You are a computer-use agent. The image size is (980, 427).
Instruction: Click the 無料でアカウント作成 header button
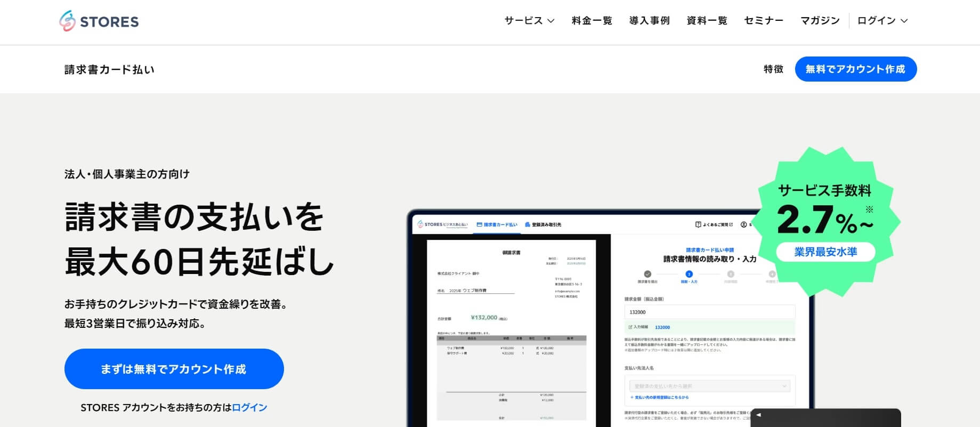pos(856,69)
